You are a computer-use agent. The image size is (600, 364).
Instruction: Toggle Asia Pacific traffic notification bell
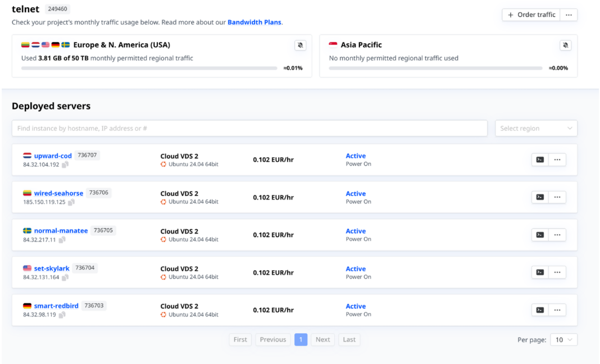pyautogui.click(x=565, y=46)
